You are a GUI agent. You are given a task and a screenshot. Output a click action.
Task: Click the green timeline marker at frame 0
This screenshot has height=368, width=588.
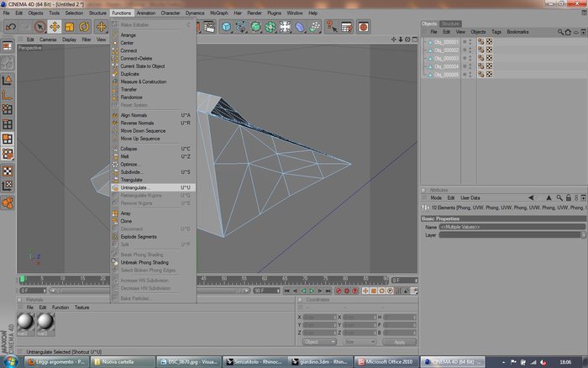[23, 279]
